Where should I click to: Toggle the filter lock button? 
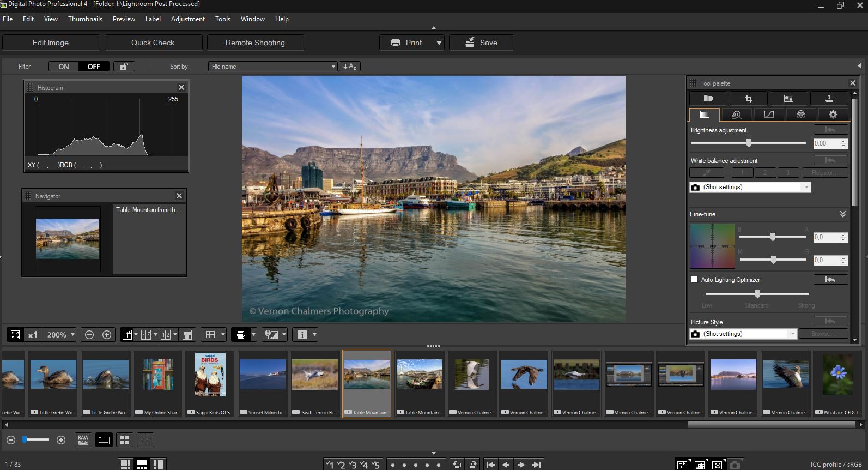coord(124,67)
